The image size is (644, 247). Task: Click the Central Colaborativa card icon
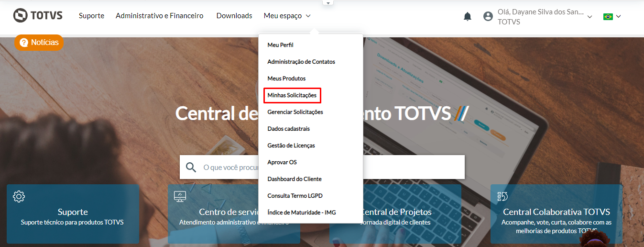[502, 196]
